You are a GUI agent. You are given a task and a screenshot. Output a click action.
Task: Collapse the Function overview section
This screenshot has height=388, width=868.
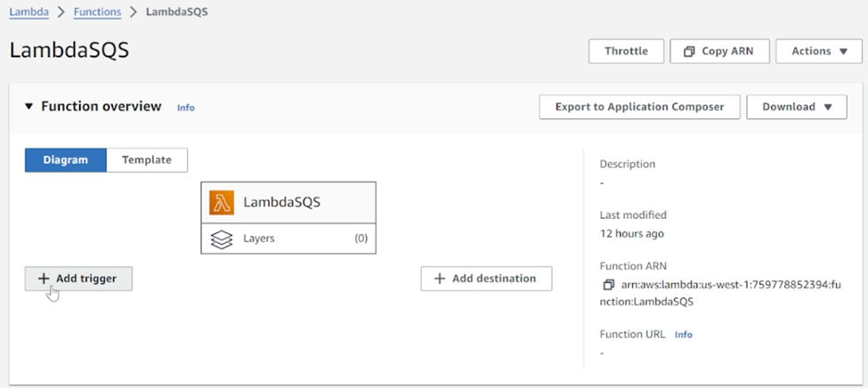coord(29,106)
